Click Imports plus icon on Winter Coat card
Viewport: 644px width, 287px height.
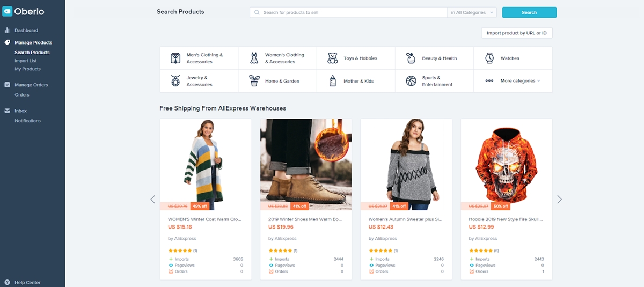click(171, 259)
